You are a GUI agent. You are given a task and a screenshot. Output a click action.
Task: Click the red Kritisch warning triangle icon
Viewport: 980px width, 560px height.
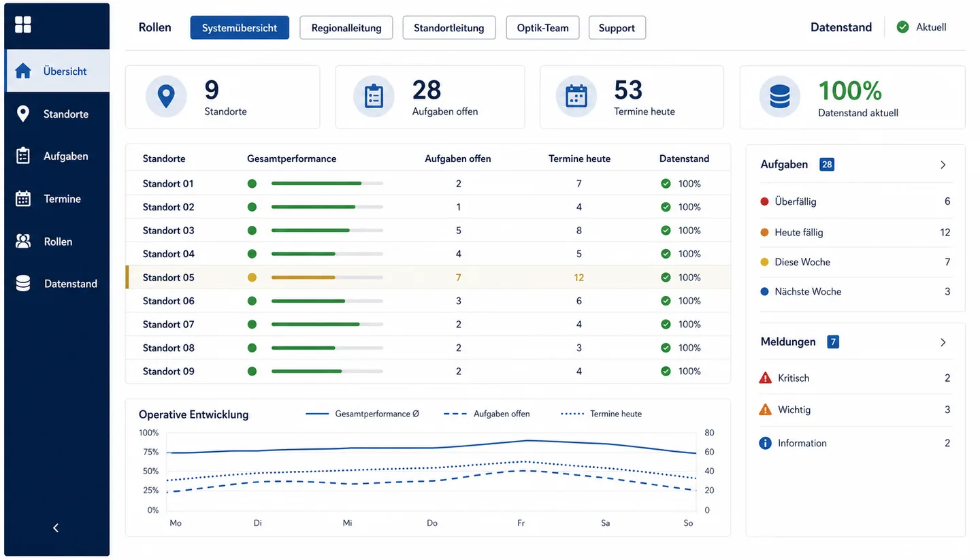coord(765,378)
